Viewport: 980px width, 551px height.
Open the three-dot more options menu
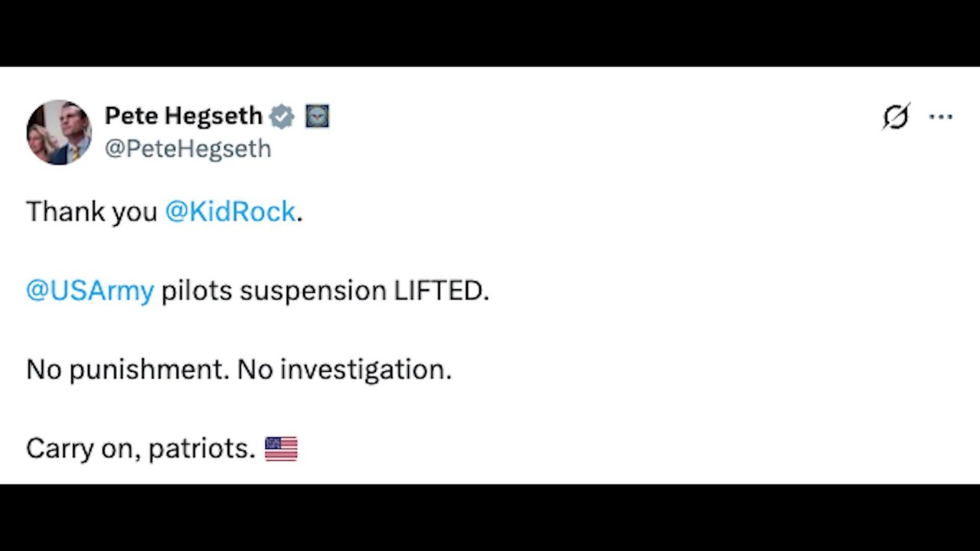click(x=940, y=117)
